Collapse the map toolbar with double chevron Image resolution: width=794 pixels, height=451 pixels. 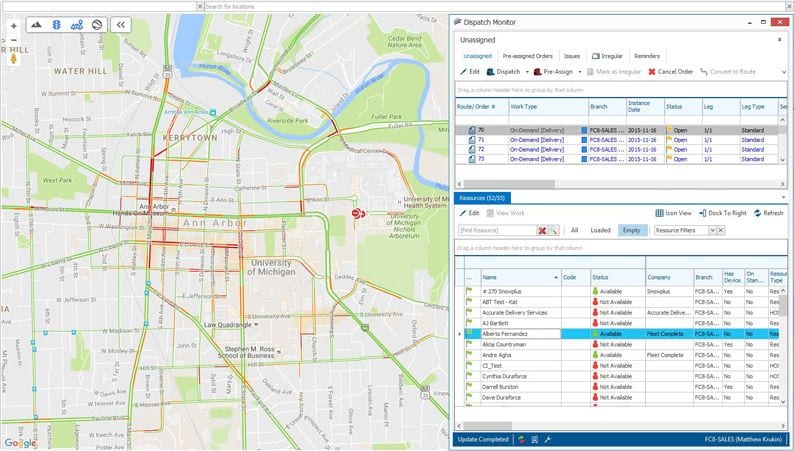(121, 25)
